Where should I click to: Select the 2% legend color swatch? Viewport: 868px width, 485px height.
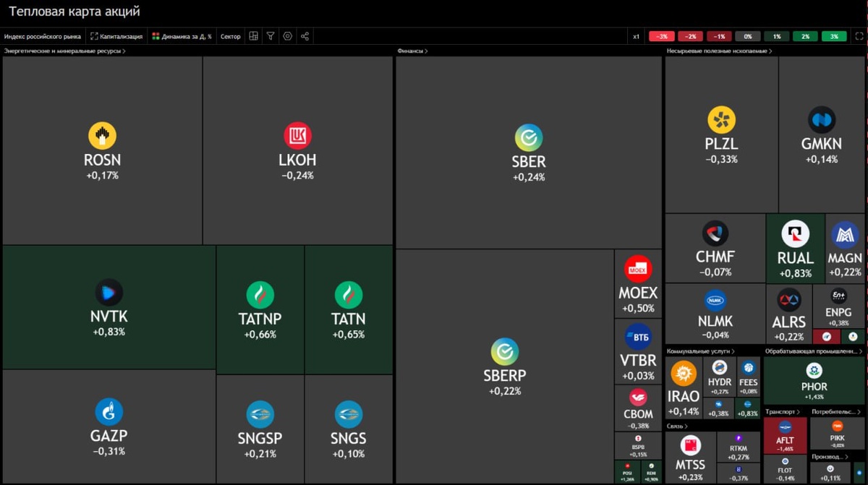pos(805,36)
